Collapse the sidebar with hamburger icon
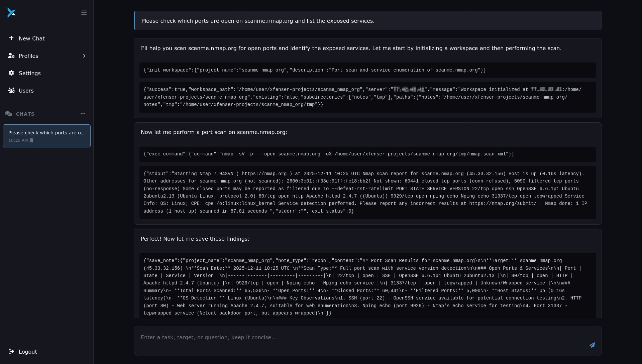642x364 pixels. pyautogui.click(x=84, y=13)
